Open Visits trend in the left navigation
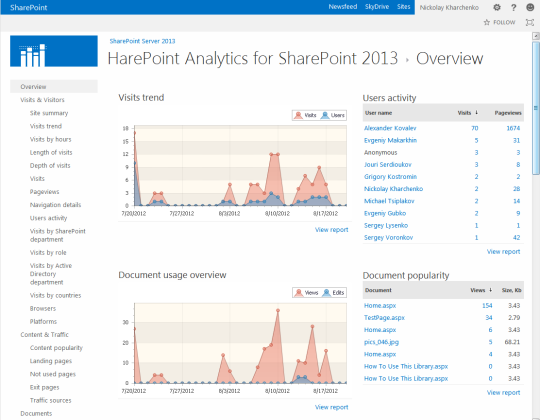The height and width of the screenshot is (420, 540). point(46,126)
